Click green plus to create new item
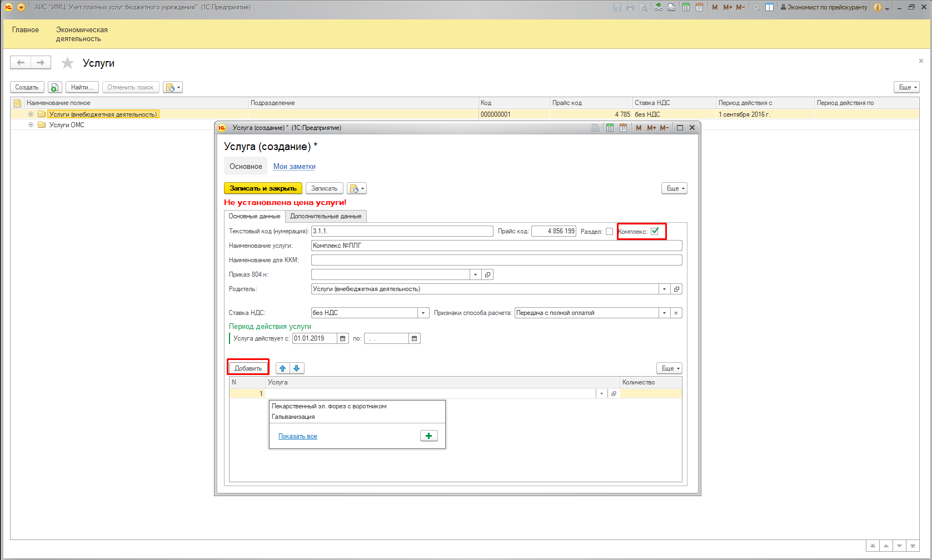Viewport: 932px width, 560px height. pos(428,436)
